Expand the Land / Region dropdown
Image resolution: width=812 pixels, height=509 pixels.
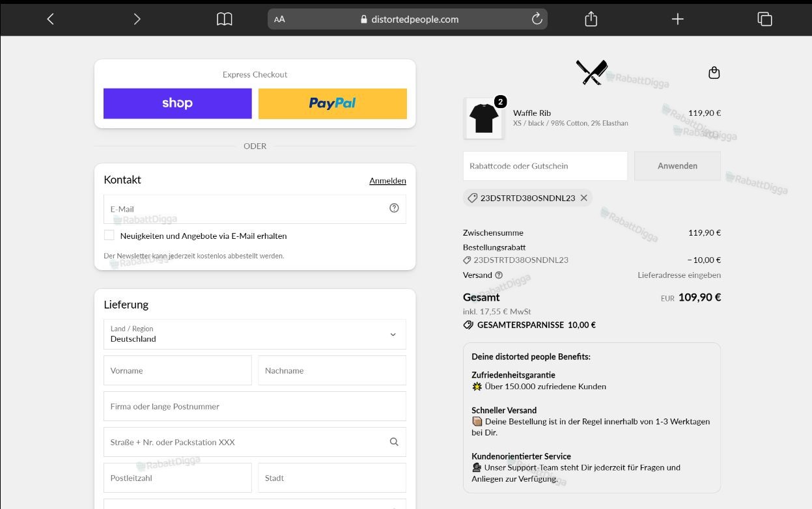[x=255, y=334]
